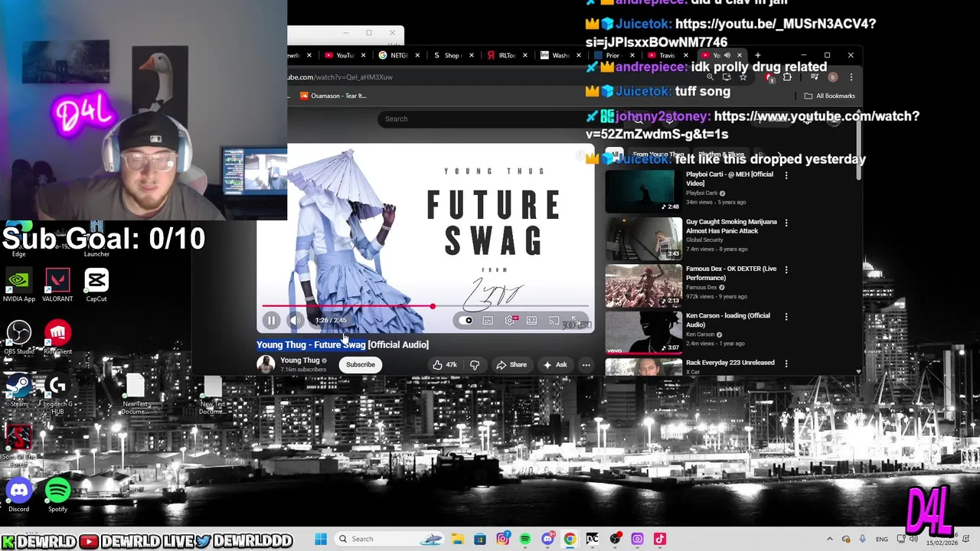Switch to the IRLToo browser tab
980x551 pixels.
click(x=507, y=55)
